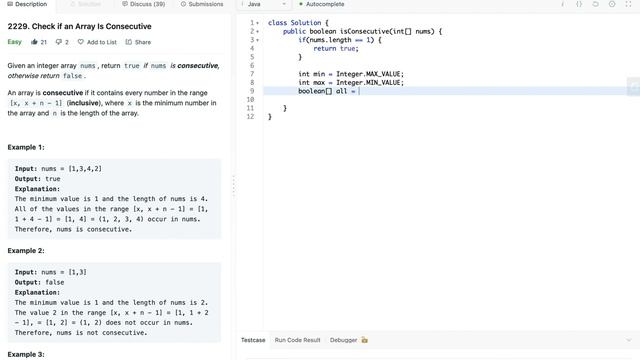Collapse code fold arrow on line 3

(258, 40)
